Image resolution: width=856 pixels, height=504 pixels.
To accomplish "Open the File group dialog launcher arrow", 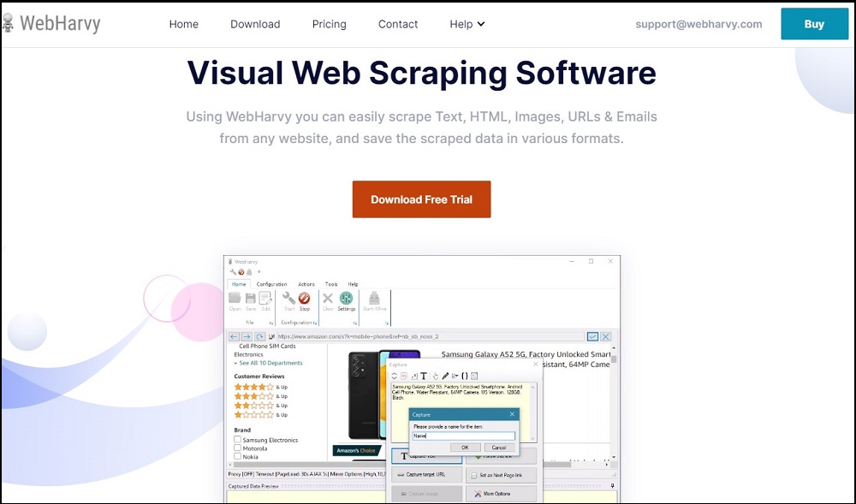I will (x=270, y=323).
